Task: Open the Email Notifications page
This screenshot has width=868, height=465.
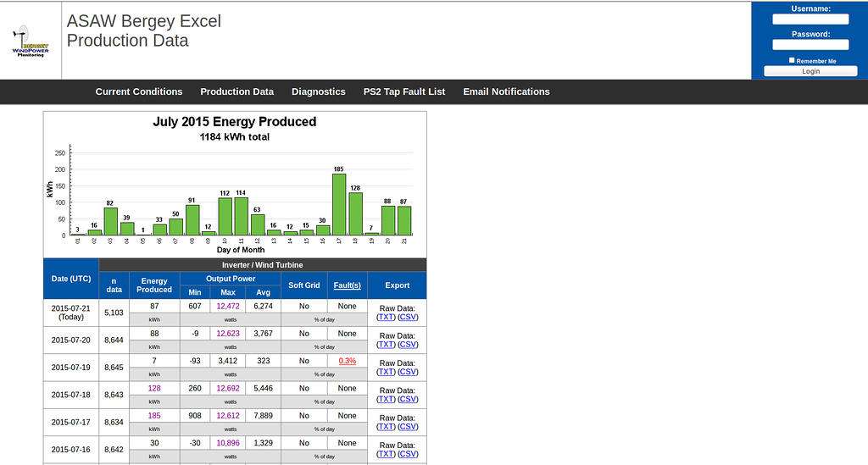Action: click(x=507, y=91)
